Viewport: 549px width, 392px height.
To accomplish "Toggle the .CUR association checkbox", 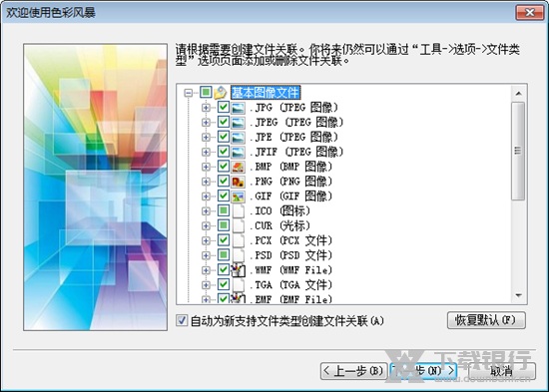I will 224,225.
